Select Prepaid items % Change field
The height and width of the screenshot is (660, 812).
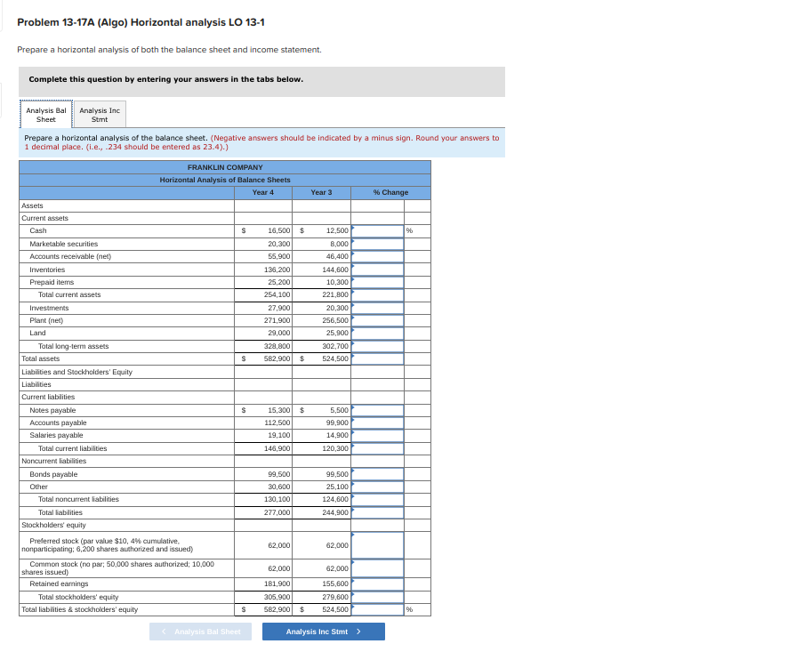pyautogui.click(x=377, y=282)
